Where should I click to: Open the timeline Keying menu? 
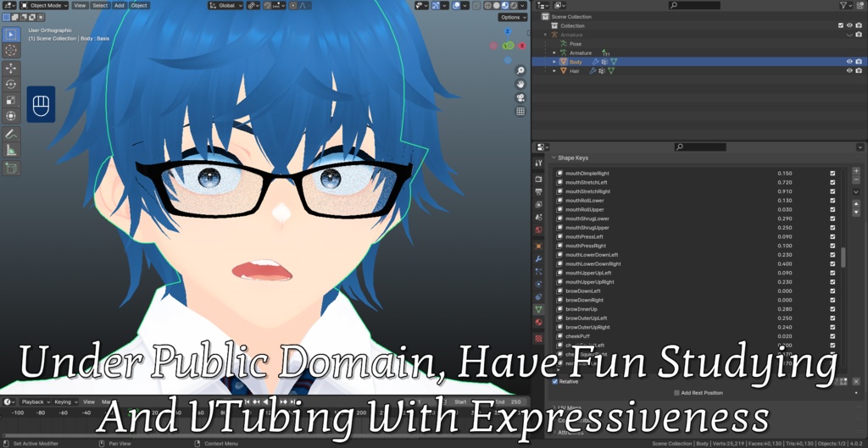tap(65, 402)
